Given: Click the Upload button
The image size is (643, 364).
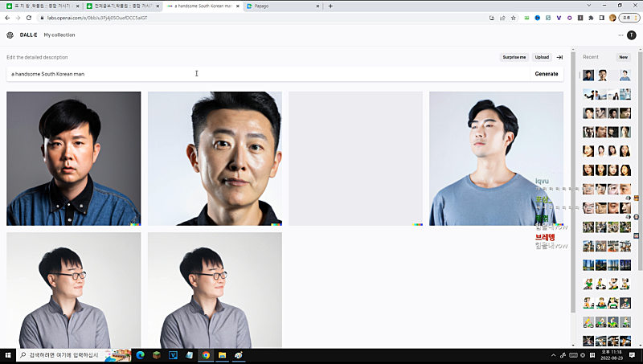Looking at the screenshot, I should pyautogui.click(x=542, y=57).
